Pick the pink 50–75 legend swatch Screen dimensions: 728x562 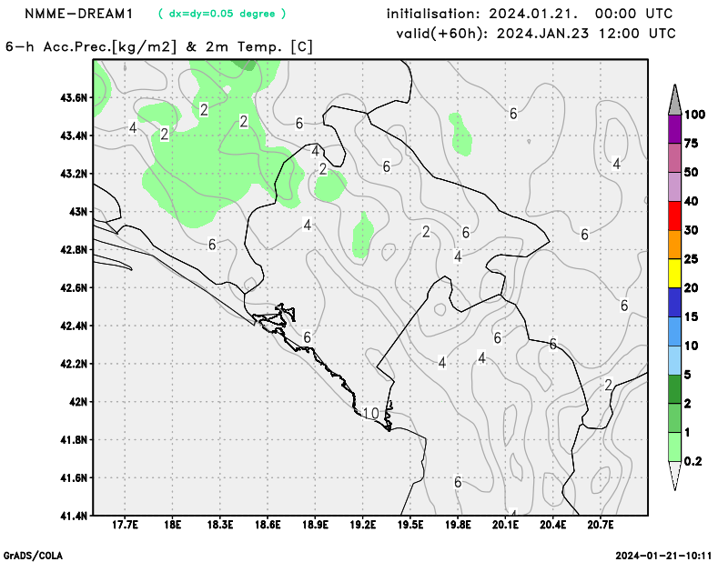coord(674,158)
